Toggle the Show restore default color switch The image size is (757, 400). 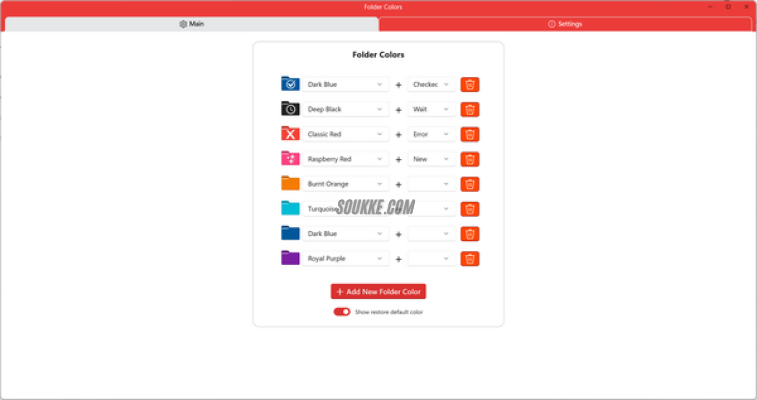tap(342, 312)
